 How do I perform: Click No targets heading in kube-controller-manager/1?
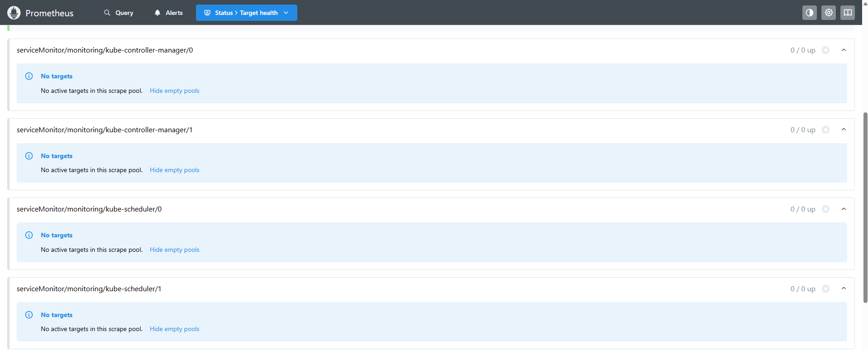tap(57, 156)
